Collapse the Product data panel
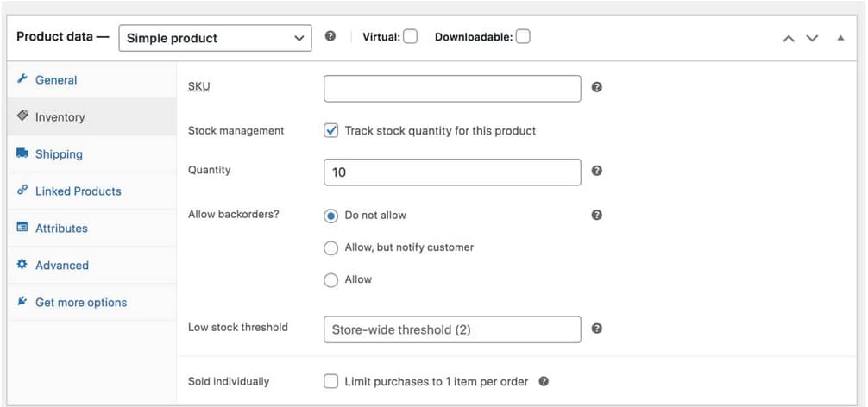The width and height of the screenshot is (868, 407). click(840, 38)
